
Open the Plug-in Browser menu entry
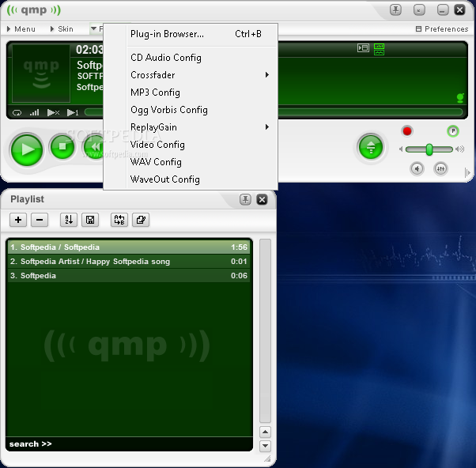click(191, 34)
